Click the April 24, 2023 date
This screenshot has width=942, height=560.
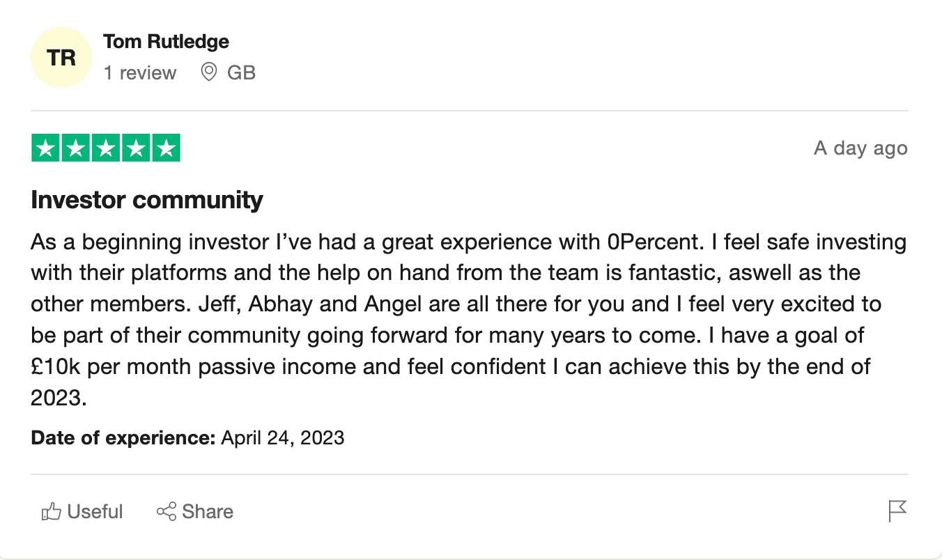pos(283,437)
